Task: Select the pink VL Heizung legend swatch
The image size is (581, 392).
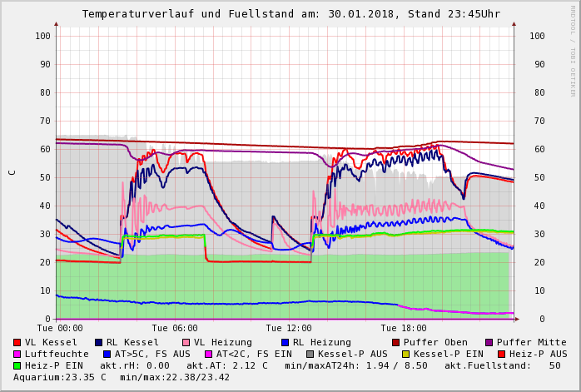Action: 186,342
